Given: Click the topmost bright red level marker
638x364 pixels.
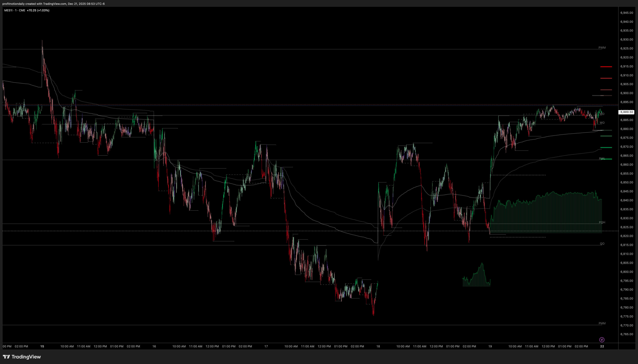Looking at the screenshot, I should [x=606, y=67].
